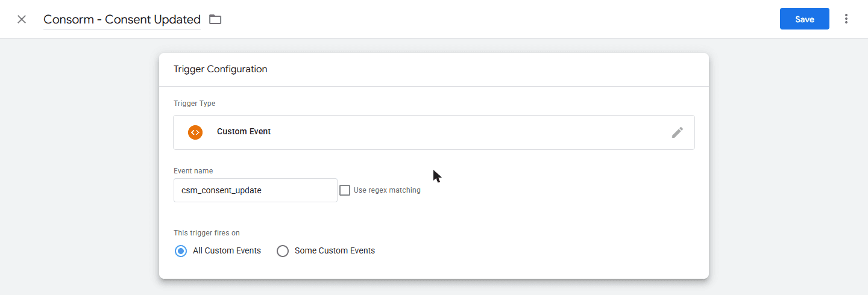
Task: Enable Use regex matching checkbox
Action: [345, 190]
